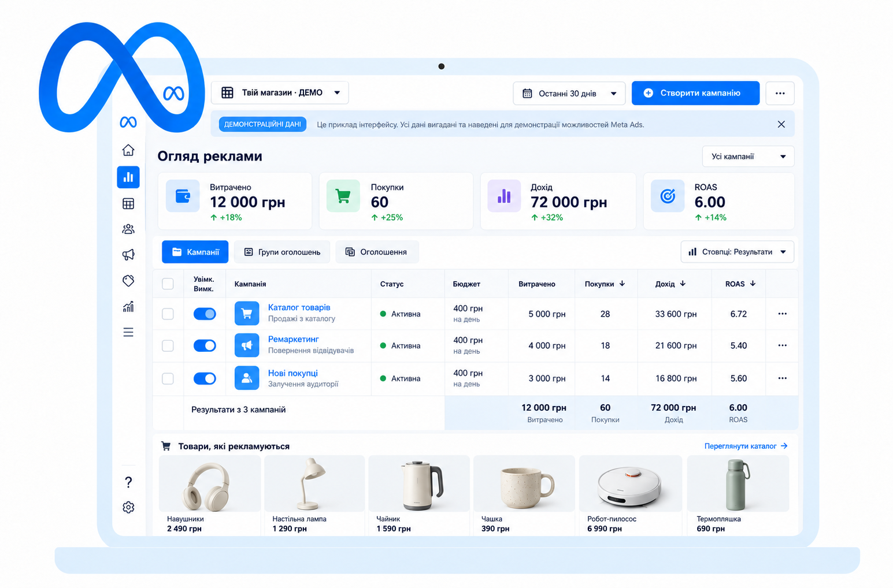This screenshot has width=893, height=588.
Task: Check the Ремаркетинг row checkbox
Action: [x=168, y=345]
